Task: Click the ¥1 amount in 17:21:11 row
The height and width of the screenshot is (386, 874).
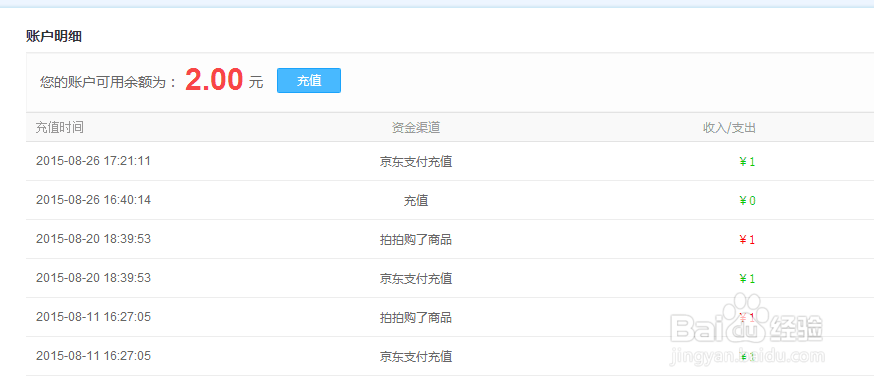Action: [x=747, y=162]
